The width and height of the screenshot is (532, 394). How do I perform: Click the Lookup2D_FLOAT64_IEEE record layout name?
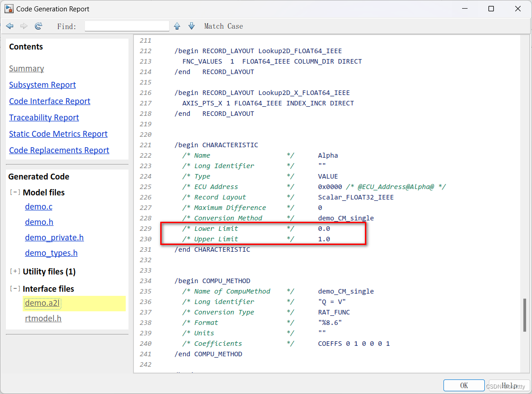tap(300, 51)
